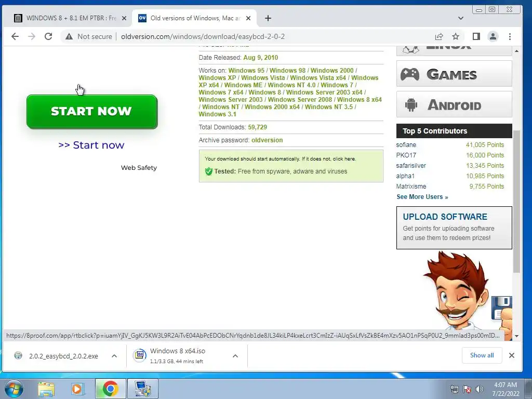Close the downloads bar
This screenshot has width=532, height=399.
512,355
